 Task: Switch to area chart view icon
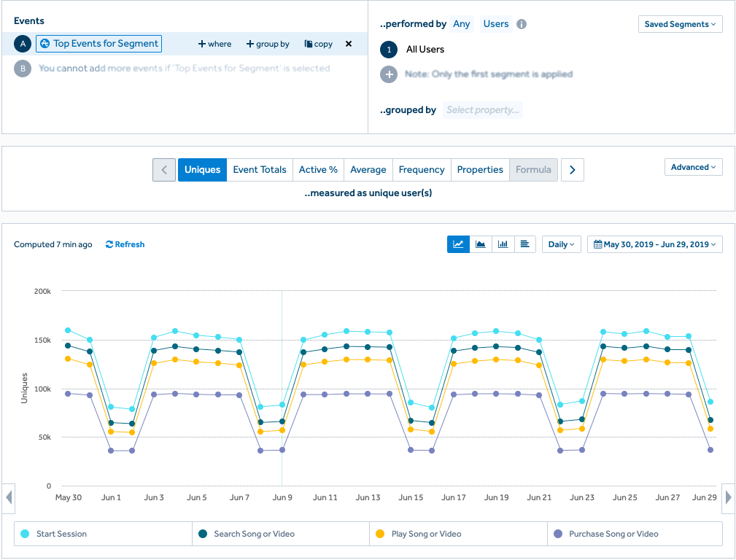(x=481, y=244)
